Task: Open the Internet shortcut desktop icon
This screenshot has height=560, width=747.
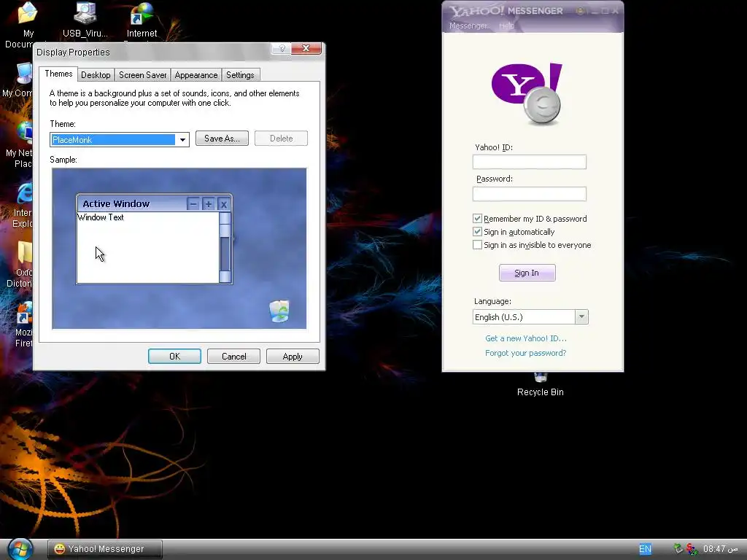Action: point(142,20)
